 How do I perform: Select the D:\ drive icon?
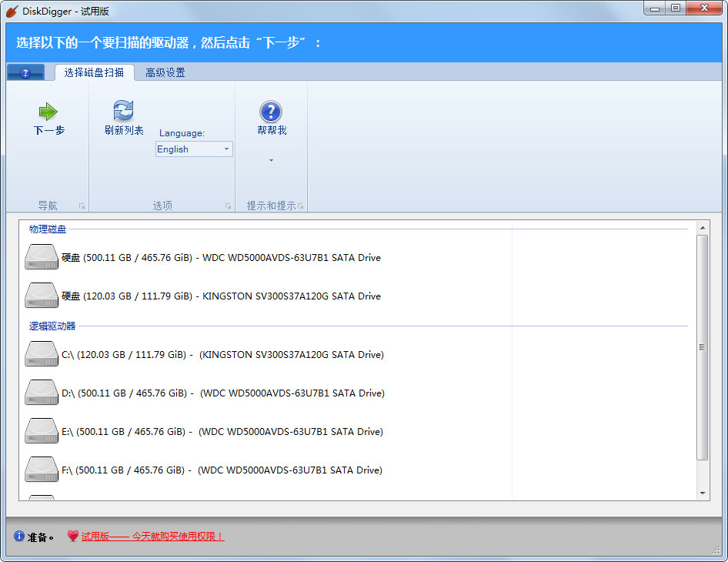point(42,393)
